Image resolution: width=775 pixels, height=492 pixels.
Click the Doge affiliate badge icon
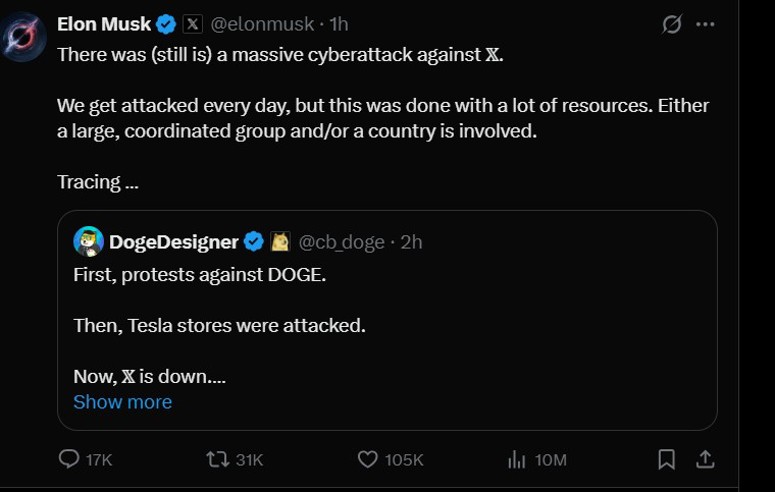[280, 241]
